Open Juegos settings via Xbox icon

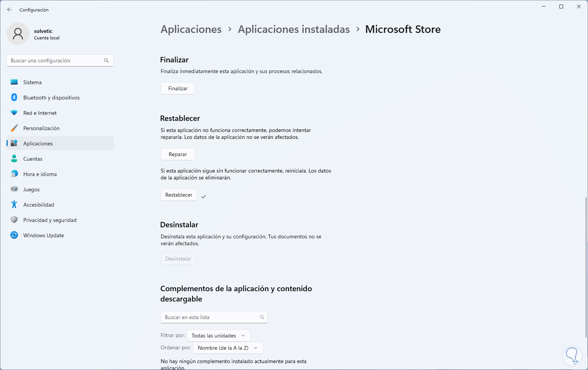click(x=14, y=189)
